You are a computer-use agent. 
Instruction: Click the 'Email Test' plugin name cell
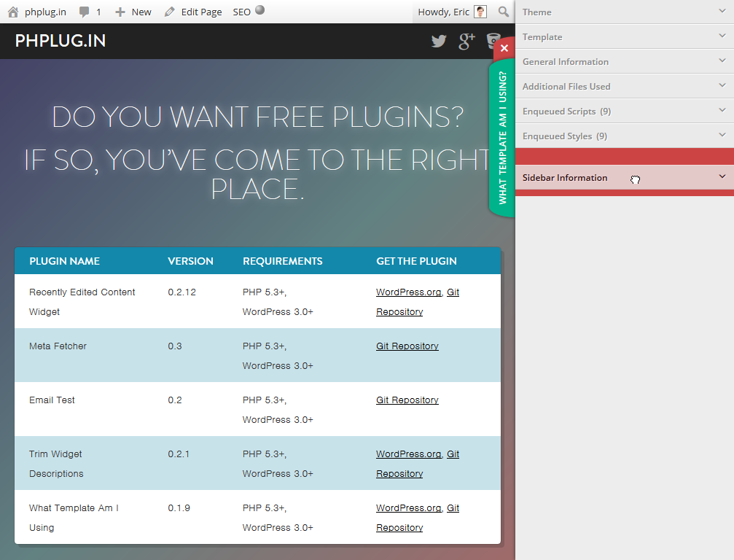coord(52,400)
